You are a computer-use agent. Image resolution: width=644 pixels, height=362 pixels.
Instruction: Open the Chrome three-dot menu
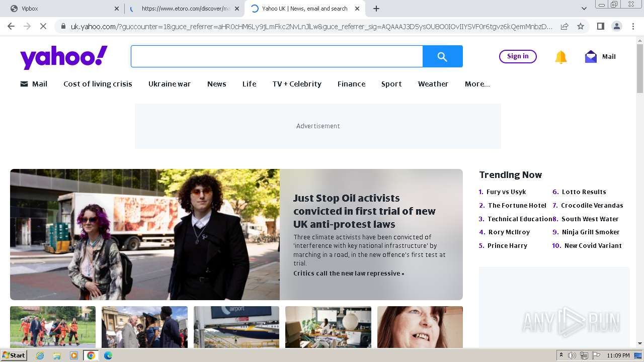pyautogui.click(x=632, y=26)
